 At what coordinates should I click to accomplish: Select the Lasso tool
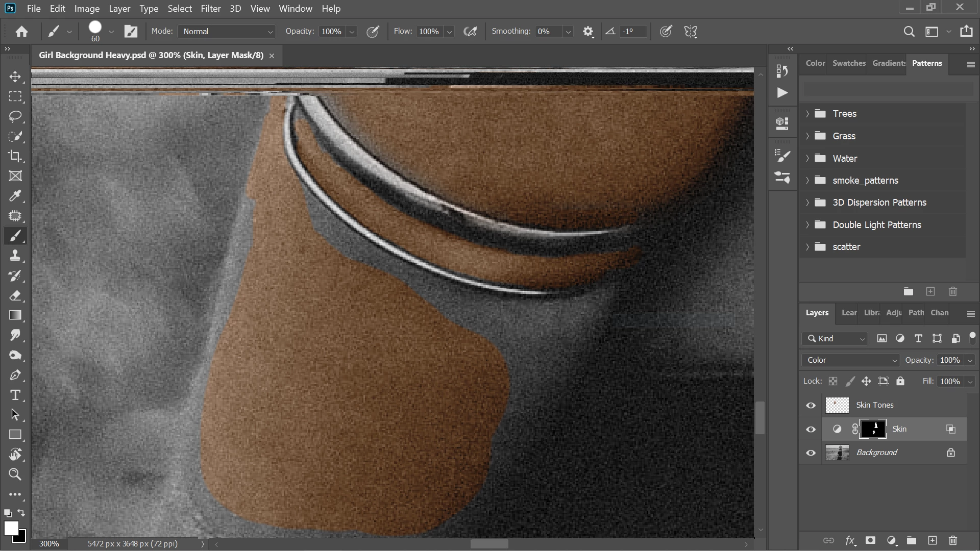pos(15,116)
